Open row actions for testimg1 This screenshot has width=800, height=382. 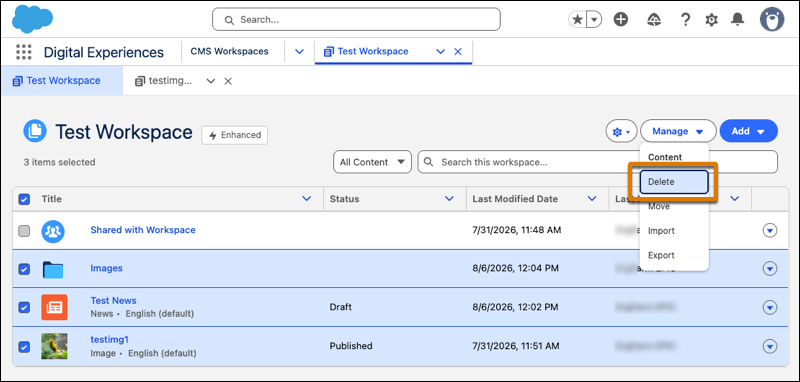coord(770,346)
